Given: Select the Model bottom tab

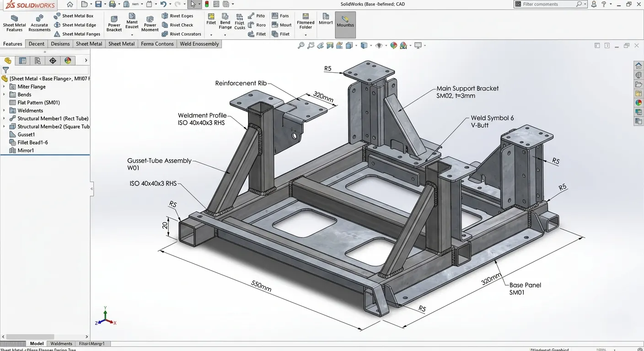Looking at the screenshot, I should pos(37,344).
